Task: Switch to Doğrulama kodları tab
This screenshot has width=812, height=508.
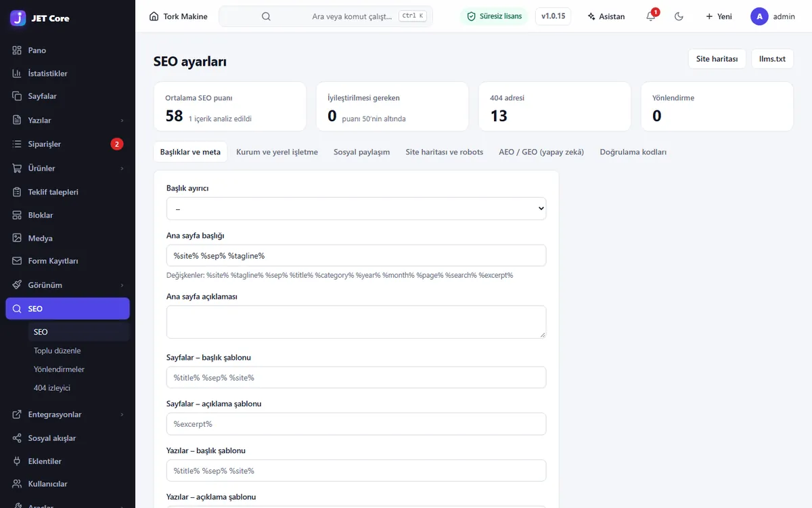Action: click(633, 152)
